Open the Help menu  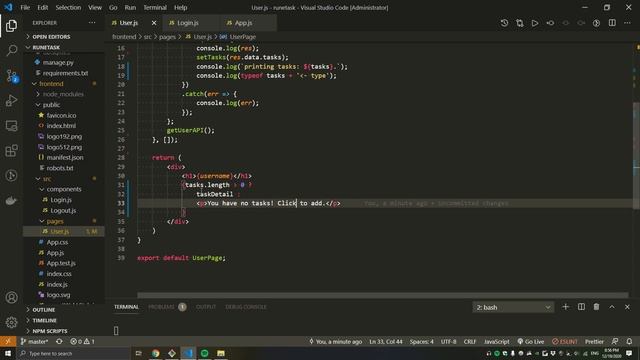coord(180,7)
